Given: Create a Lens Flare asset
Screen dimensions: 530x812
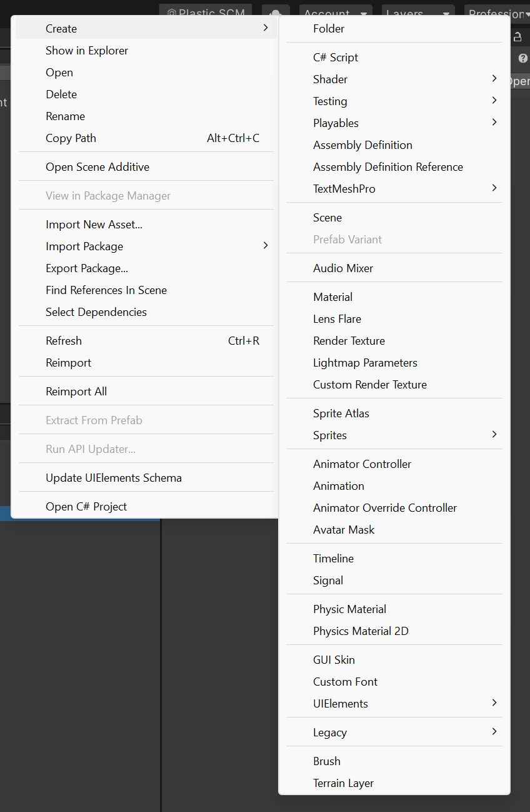Looking at the screenshot, I should pos(394,319).
